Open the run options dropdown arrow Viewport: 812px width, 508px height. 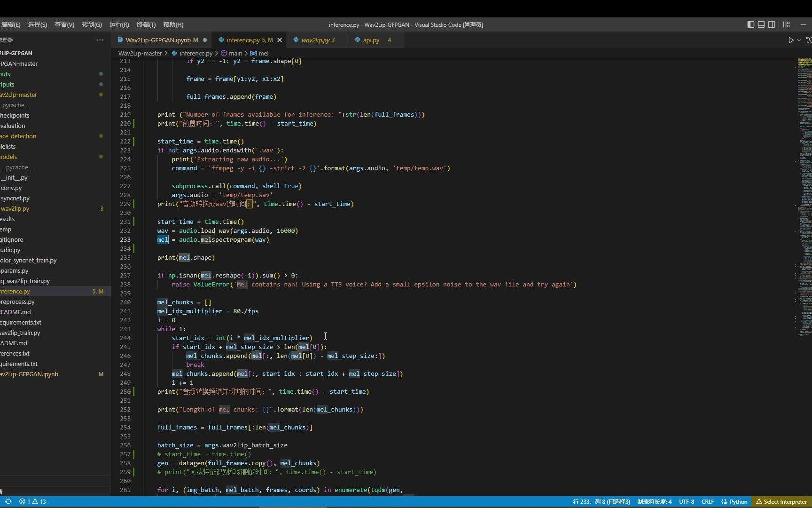799,40
